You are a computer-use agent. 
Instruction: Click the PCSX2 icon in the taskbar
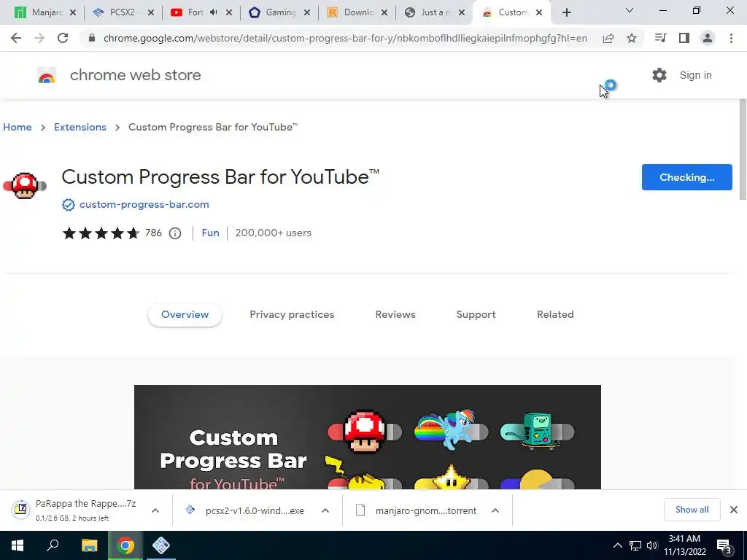[161, 545]
